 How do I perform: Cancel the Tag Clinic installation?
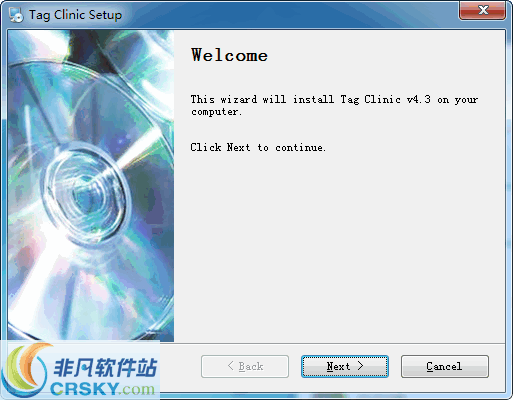pos(445,366)
